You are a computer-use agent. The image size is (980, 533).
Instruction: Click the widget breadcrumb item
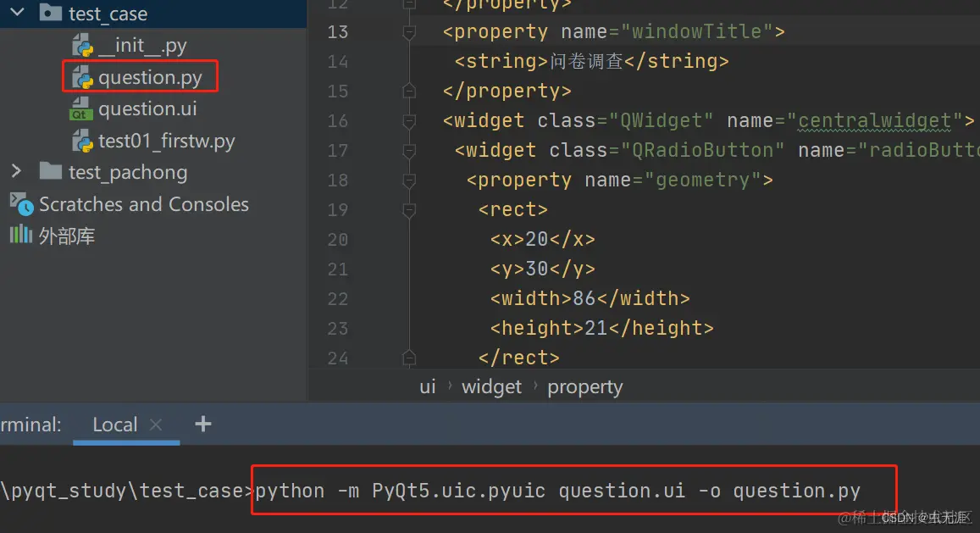coord(491,386)
